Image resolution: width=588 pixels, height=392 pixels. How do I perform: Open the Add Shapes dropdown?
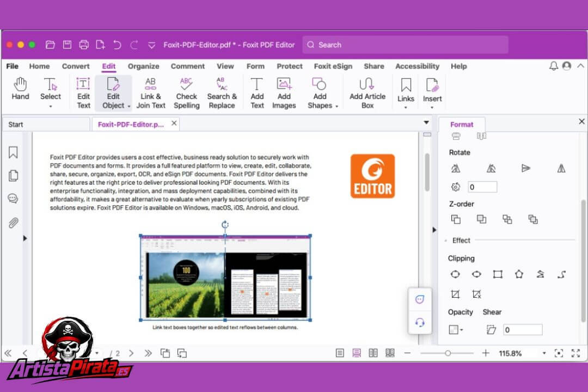pyautogui.click(x=337, y=106)
